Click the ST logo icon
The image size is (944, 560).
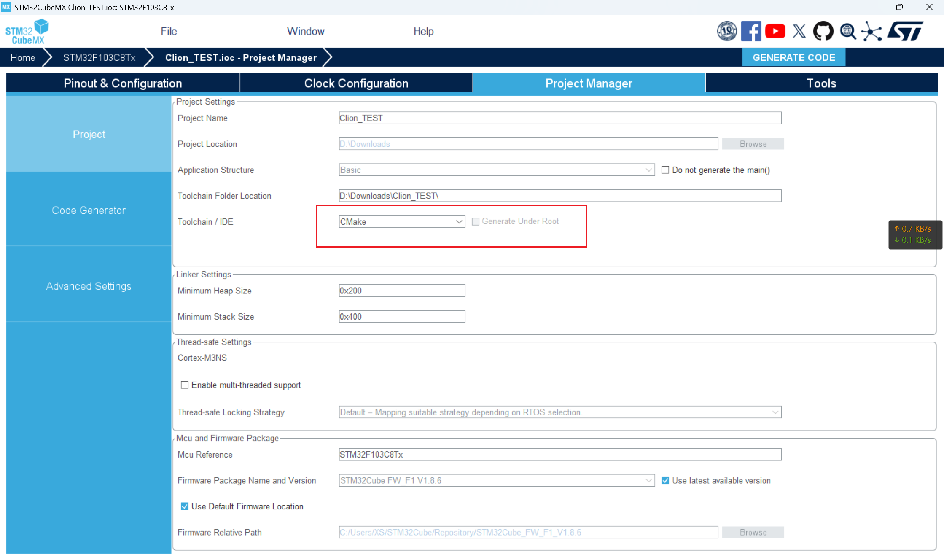(x=905, y=31)
